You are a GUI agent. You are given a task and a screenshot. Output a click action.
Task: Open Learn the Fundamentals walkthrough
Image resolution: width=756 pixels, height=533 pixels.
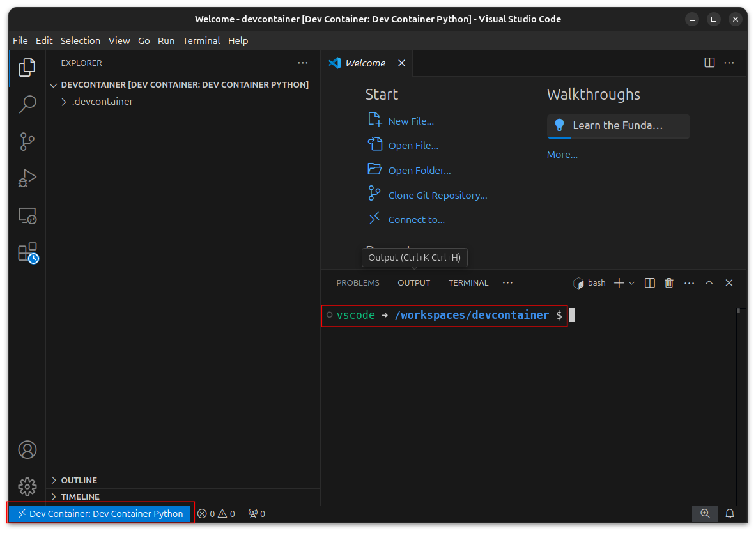pyautogui.click(x=618, y=127)
